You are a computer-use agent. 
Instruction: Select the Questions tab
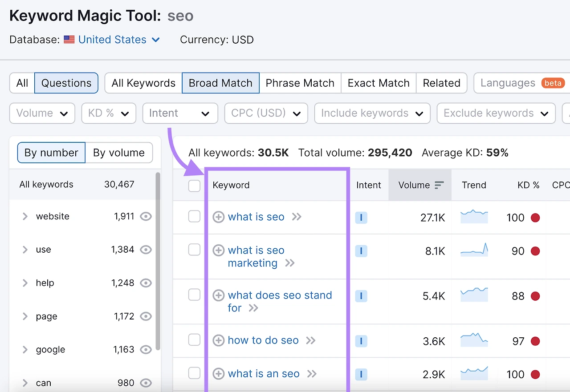point(66,83)
